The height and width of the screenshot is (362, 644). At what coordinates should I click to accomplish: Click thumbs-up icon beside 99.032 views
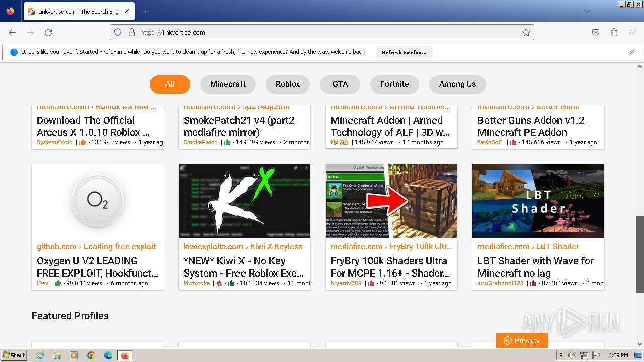click(x=58, y=283)
